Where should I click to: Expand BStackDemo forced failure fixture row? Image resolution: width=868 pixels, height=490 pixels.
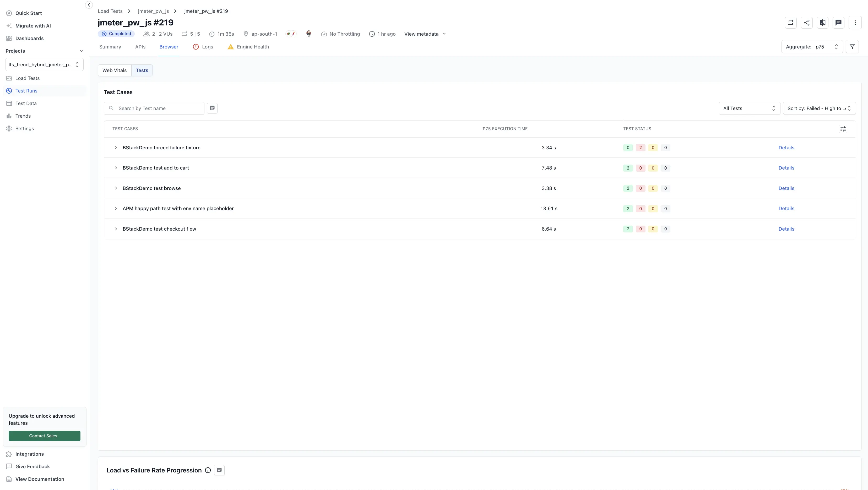coord(116,148)
